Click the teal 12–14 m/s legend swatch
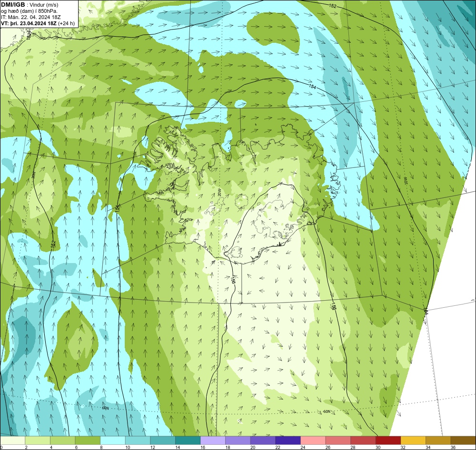Viewport: 476px width, 450px height. click(163, 440)
